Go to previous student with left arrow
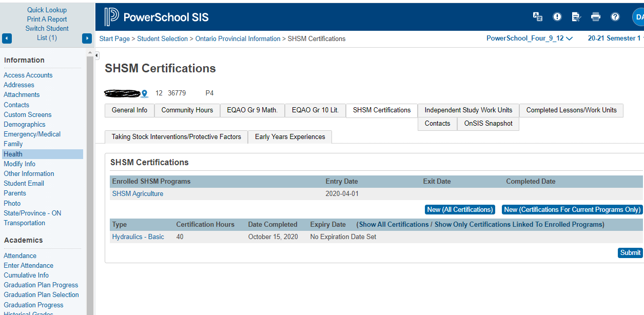 click(x=7, y=38)
